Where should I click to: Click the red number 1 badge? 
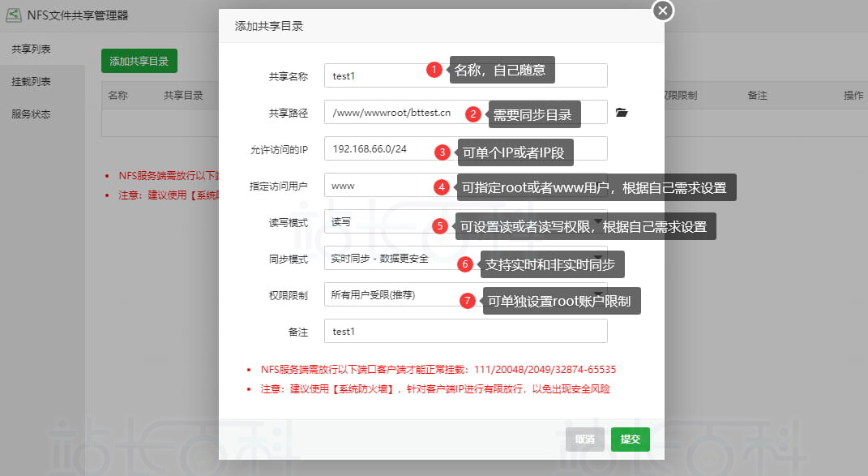pyautogui.click(x=434, y=70)
